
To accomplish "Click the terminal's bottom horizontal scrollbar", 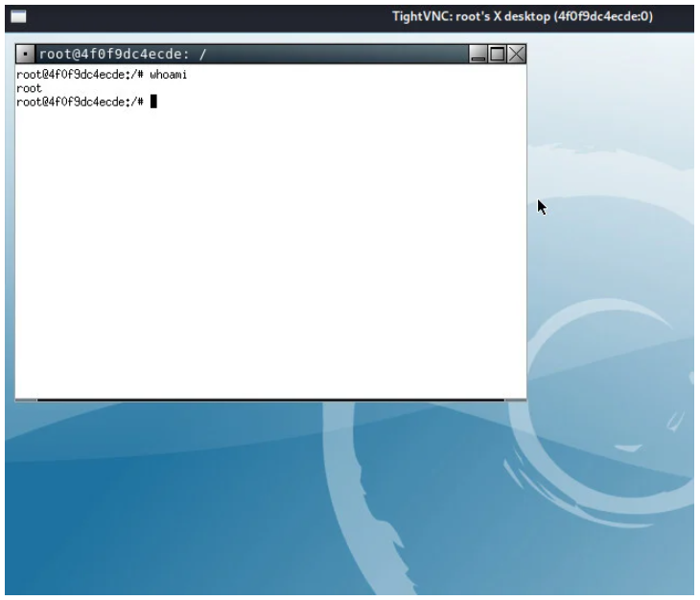I will pyautogui.click(x=270, y=400).
